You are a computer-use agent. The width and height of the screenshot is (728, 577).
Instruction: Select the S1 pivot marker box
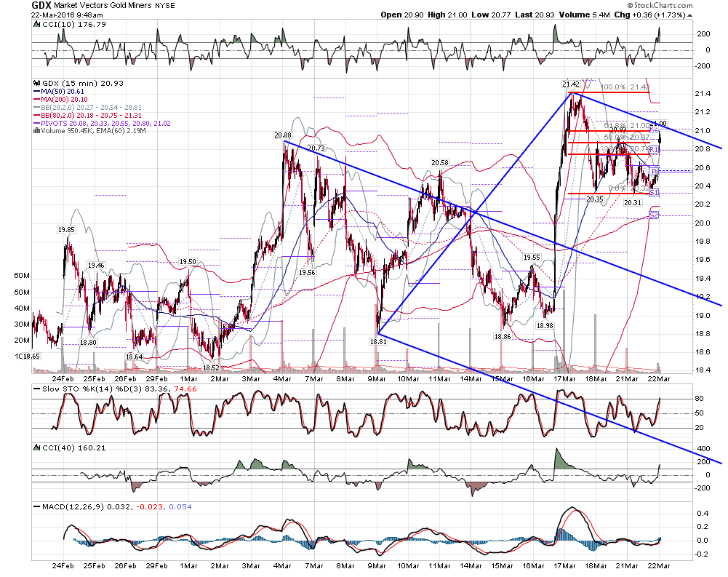654,192
